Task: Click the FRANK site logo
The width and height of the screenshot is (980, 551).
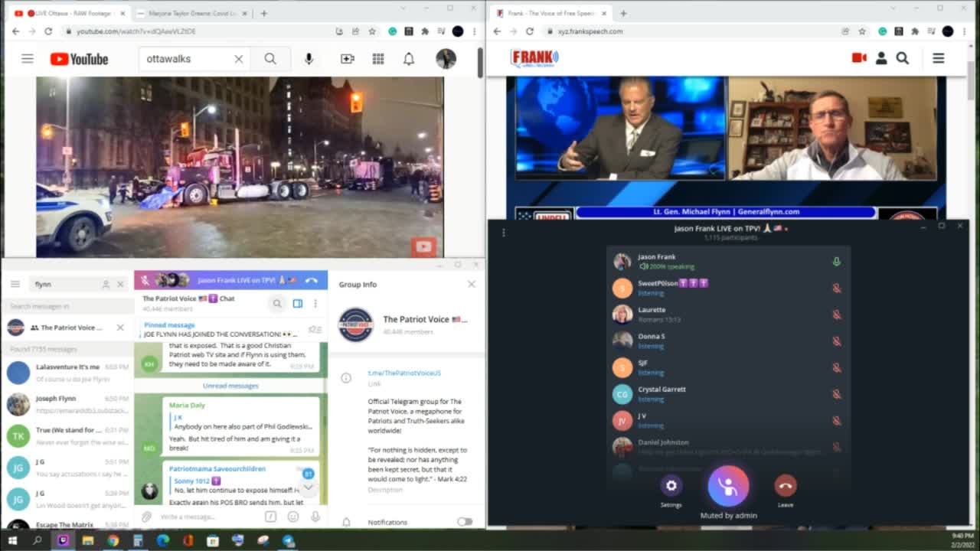Action: click(534, 58)
